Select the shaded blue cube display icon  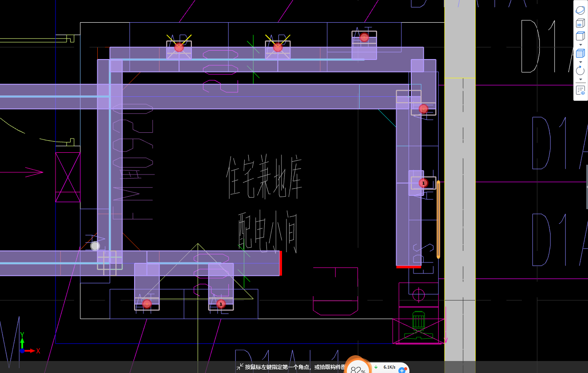(x=580, y=53)
